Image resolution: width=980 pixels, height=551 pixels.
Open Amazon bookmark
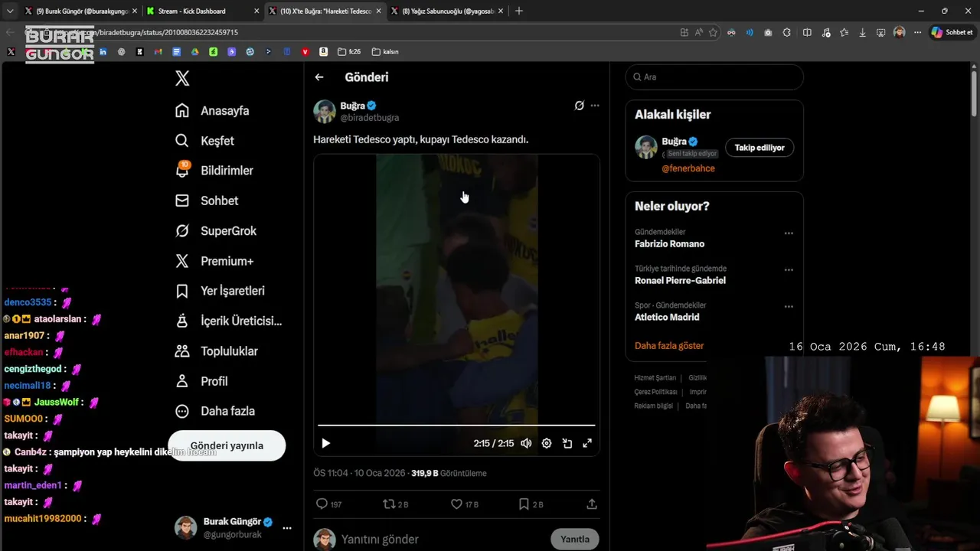(324, 52)
